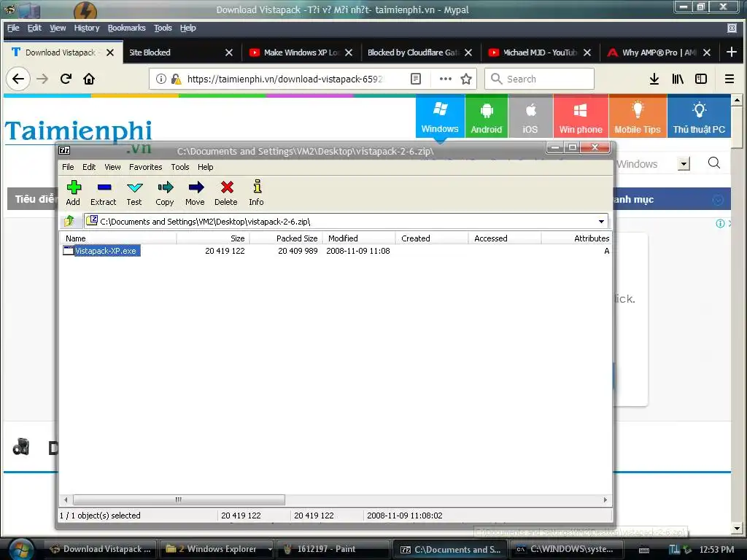747x560 pixels.
Task: Expand the 7-Zip address path dropdown
Action: [x=601, y=222]
